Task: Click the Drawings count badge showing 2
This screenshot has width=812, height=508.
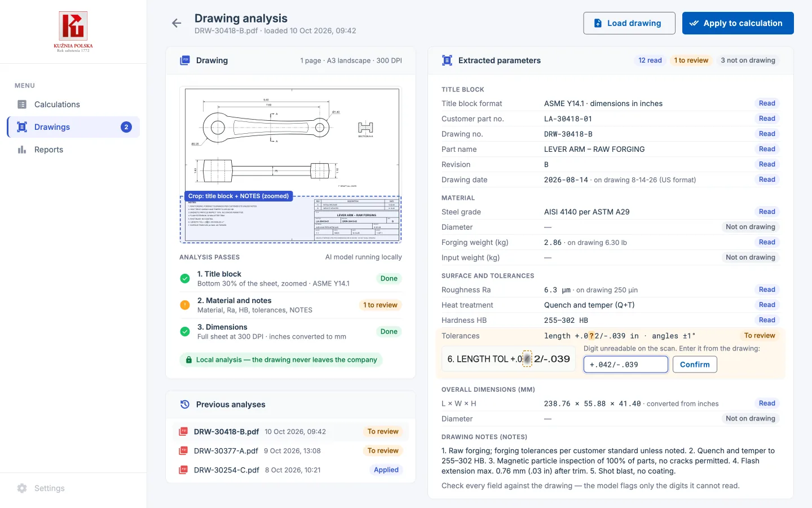Action: 126,127
